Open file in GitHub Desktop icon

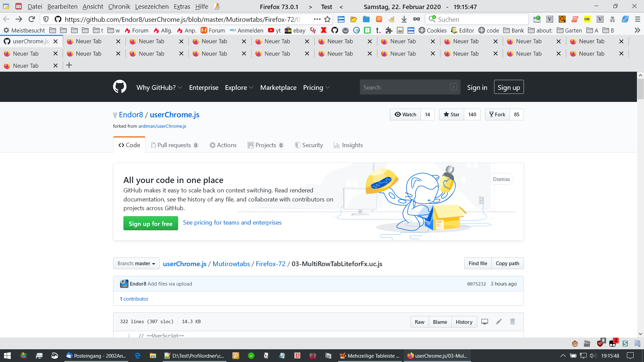[485, 322]
